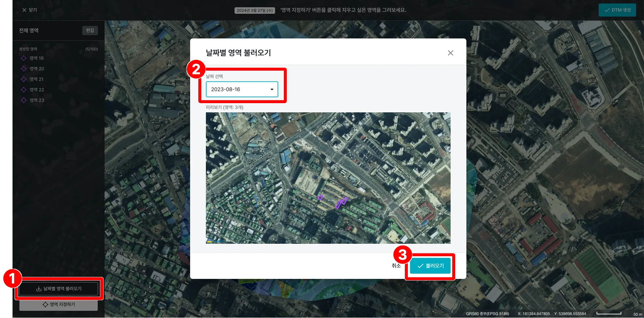This screenshot has width=644, height=318.
Task: Click the diamond icon beside 영역 22
Action: [24, 90]
